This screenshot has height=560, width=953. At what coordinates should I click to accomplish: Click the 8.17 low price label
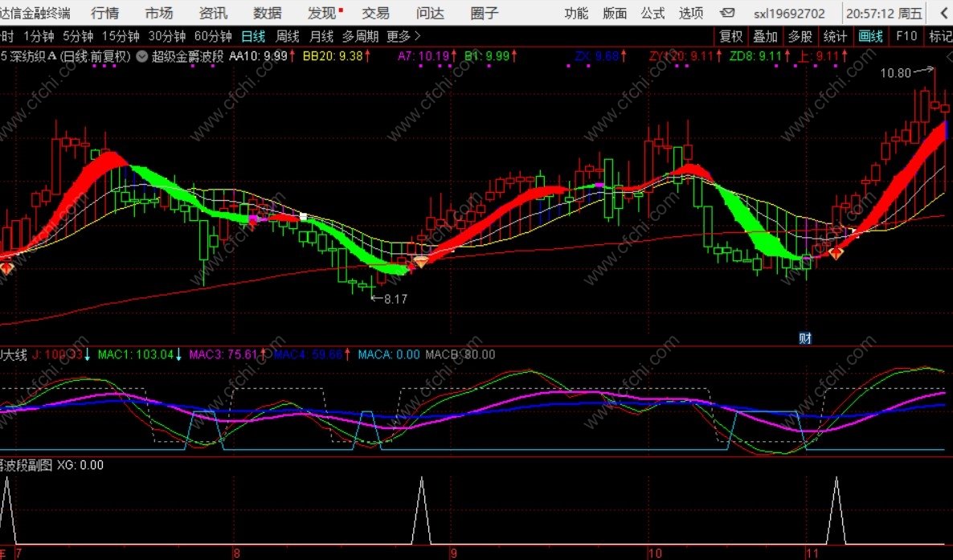395,299
